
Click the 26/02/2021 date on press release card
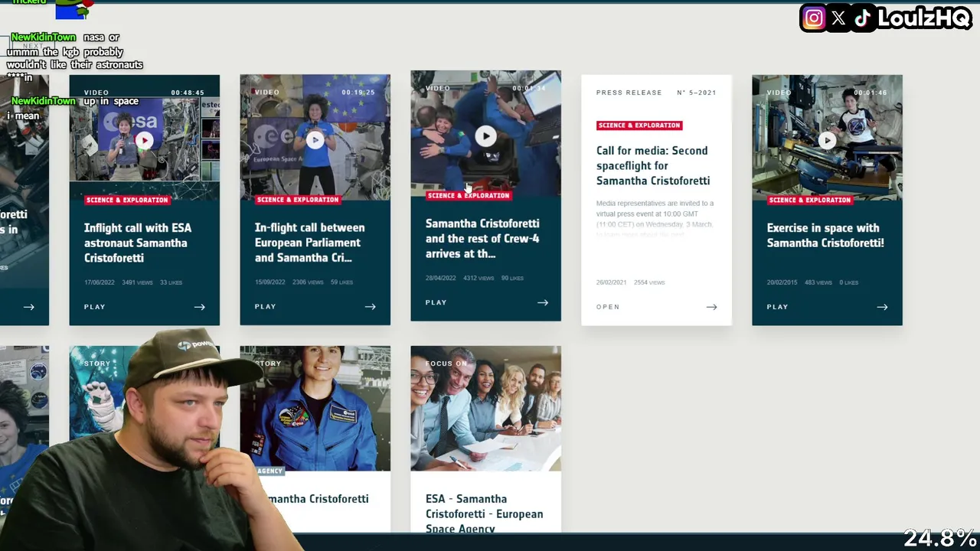pyautogui.click(x=611, y=282)
